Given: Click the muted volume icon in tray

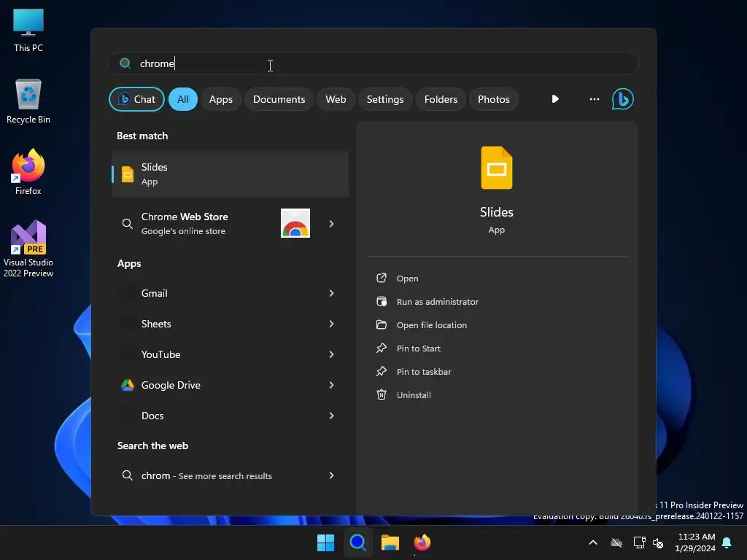Looking at the screenshot, I should coord(659,542).
